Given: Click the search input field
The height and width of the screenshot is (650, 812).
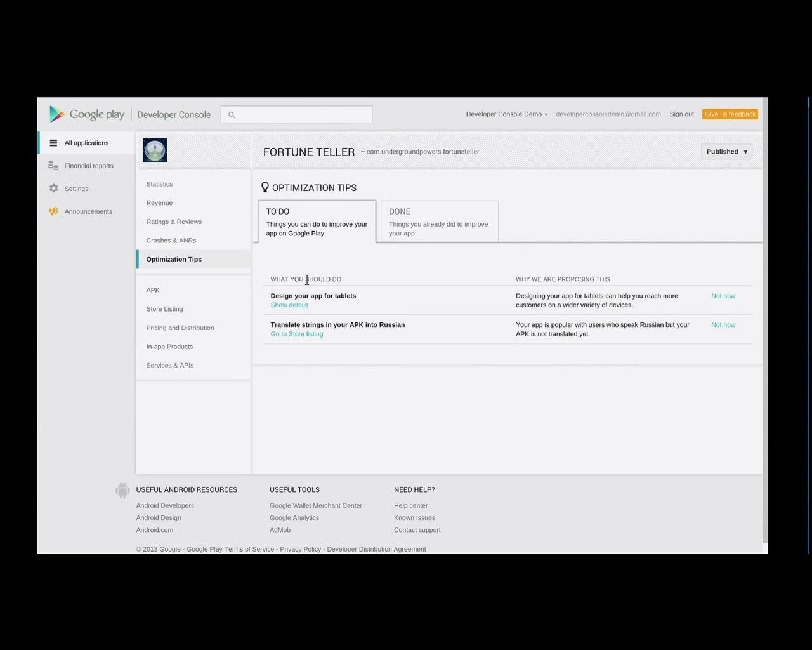Looking at the screenshot, I should 297,115.
